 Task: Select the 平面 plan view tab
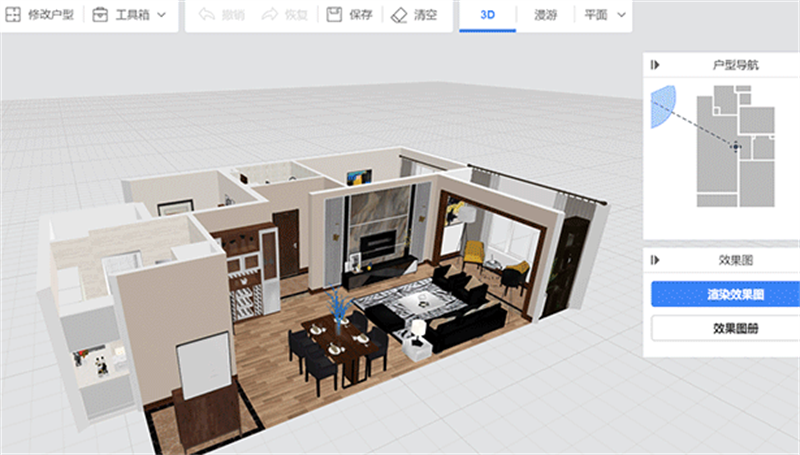[595, 15]
